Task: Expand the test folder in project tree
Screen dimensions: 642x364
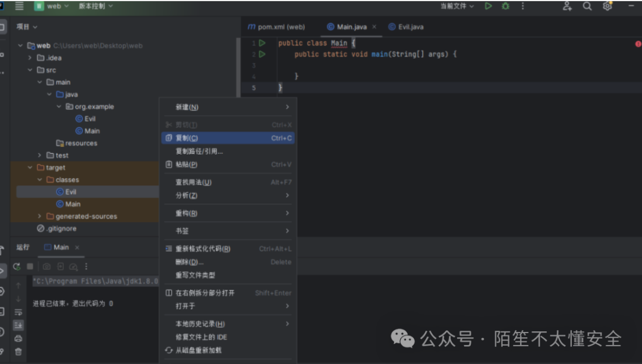Action: pos(39,155)
